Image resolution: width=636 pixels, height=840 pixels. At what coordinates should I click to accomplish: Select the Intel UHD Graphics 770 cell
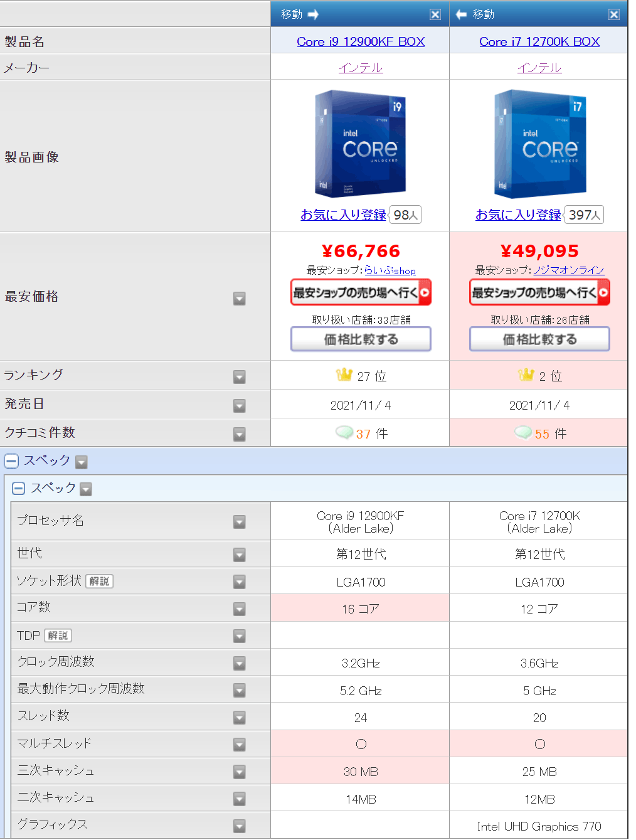point(539,826)
